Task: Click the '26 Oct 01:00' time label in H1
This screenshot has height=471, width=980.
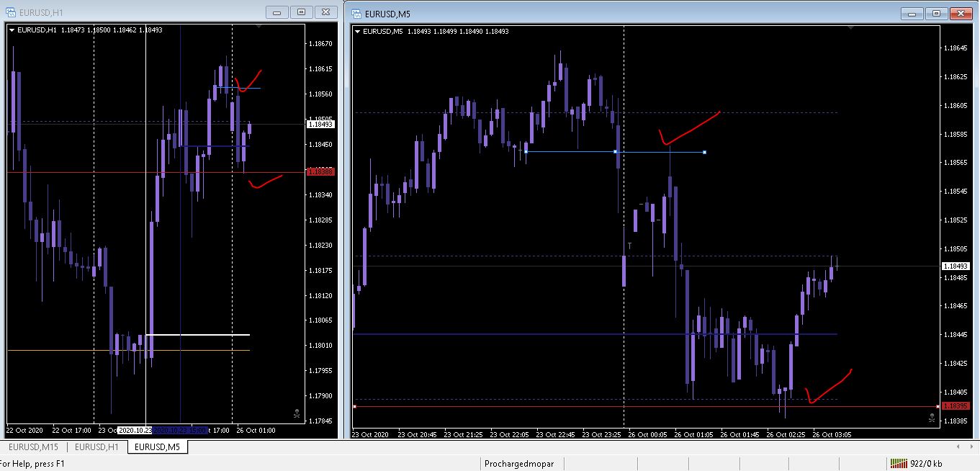Action: pyautogui.click(x=256, y=431)
